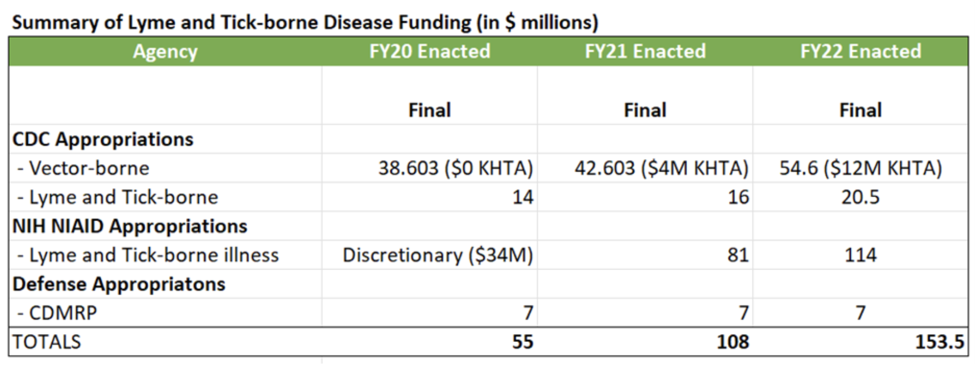The width and height of the screenshot is (980, 367).
Task: Click the CDMRP value "7" under FY21
Action: (744, 313)
